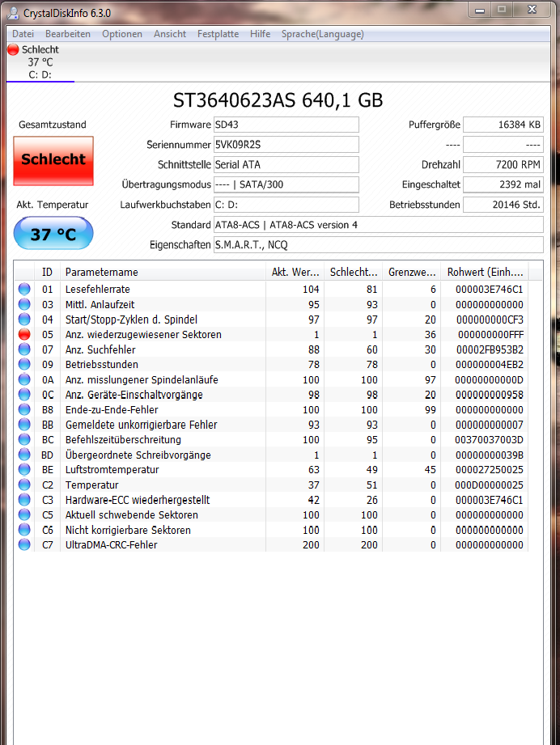This screenshot has width=560, height=745.
Task: Click the CrystalDiskInfo title bar app icon
Action: (14, 13)
